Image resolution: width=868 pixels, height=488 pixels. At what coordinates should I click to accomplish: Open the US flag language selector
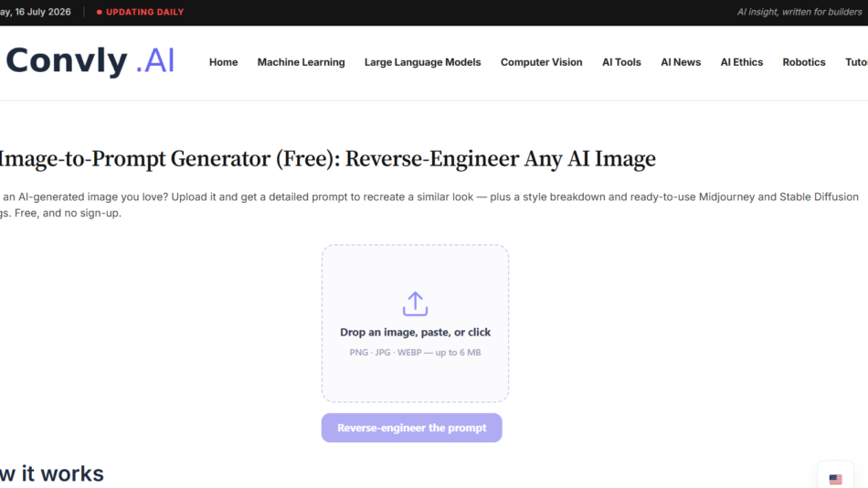(x=835, y=479)
